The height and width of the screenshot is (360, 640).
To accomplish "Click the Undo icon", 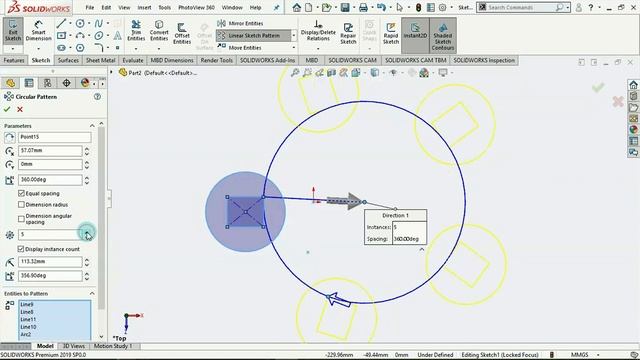I will point(381,7).
